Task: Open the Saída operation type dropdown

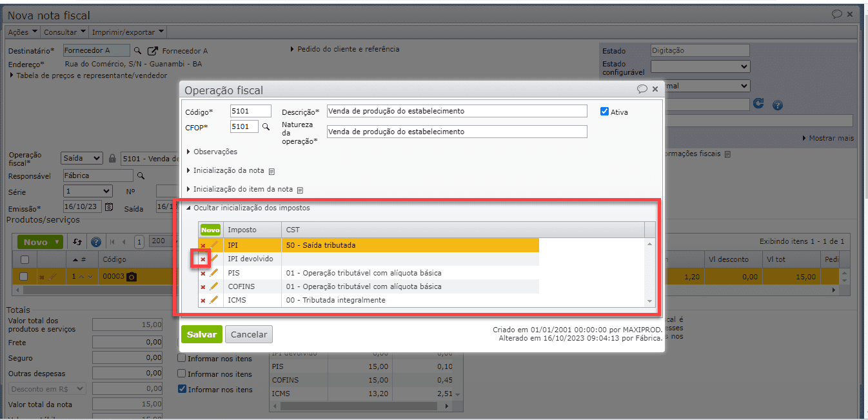Action: [81, 158]
